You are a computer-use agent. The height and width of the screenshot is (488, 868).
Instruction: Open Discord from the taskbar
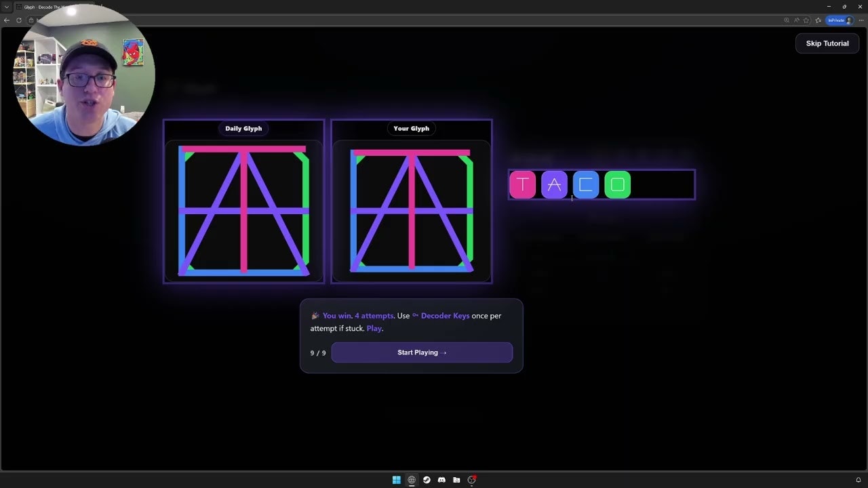pyautogui.click(x=441, y=479)
